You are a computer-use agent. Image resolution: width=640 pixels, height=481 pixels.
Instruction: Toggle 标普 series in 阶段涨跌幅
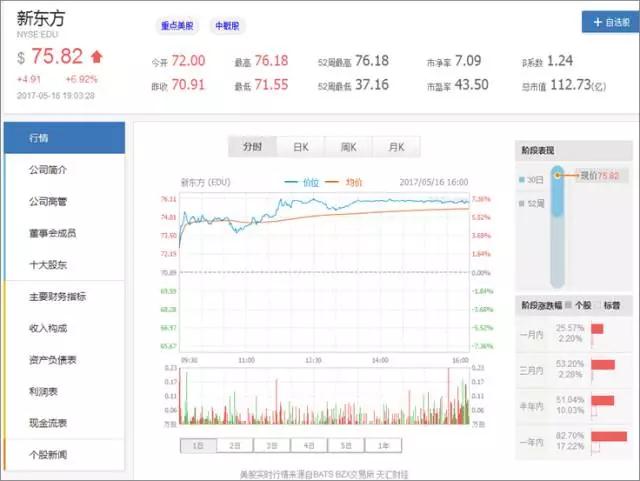coord(609,305)
